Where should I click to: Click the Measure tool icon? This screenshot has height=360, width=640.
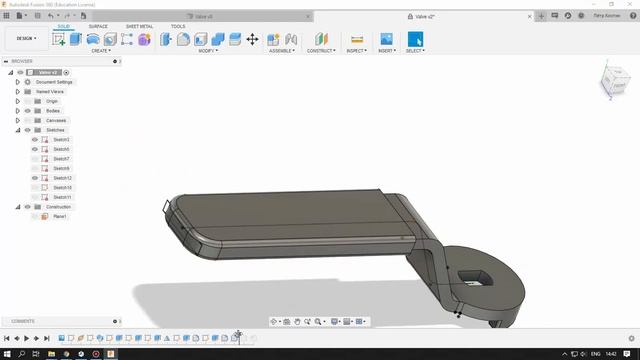tap(357, 39)
